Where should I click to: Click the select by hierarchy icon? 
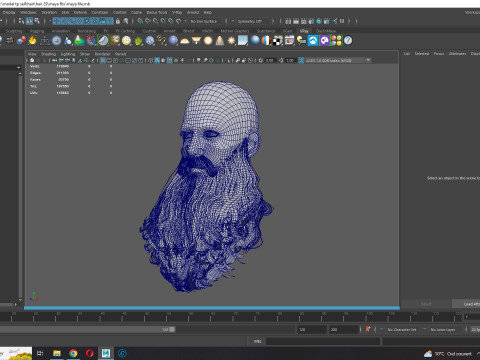21,21
